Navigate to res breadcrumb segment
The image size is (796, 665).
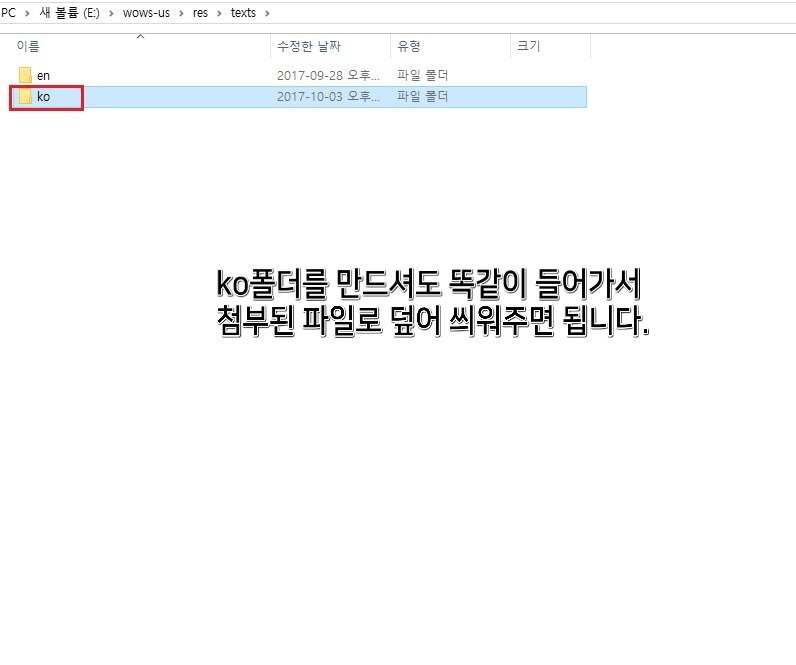click(200, 13)
